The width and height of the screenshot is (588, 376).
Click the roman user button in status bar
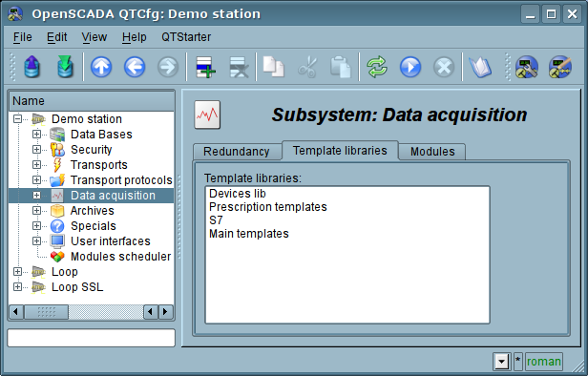544,362
